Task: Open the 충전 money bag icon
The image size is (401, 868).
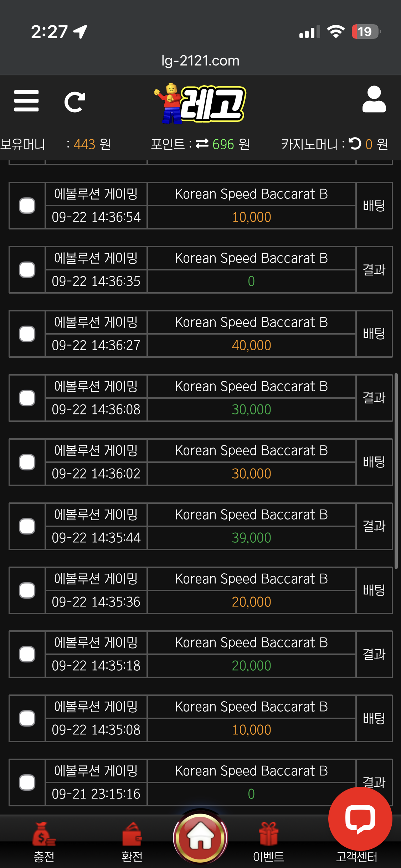Action: [44, 835]
